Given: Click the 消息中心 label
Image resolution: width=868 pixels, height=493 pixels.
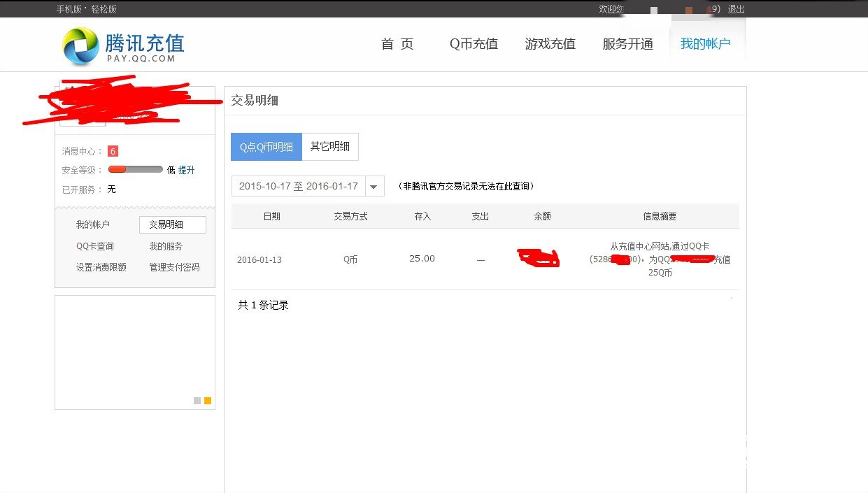Looking at the screenshot, I should point(82,151).
